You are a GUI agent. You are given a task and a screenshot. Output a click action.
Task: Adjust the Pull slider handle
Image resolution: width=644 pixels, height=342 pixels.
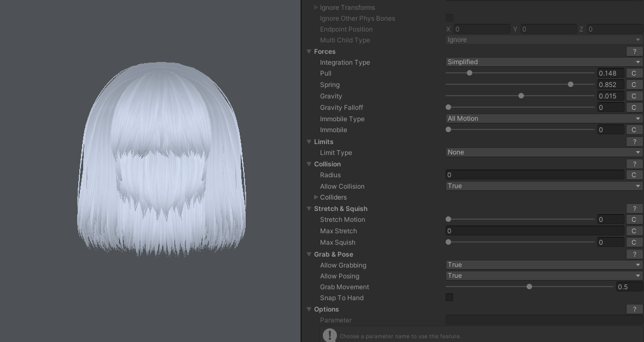[470, 73]
